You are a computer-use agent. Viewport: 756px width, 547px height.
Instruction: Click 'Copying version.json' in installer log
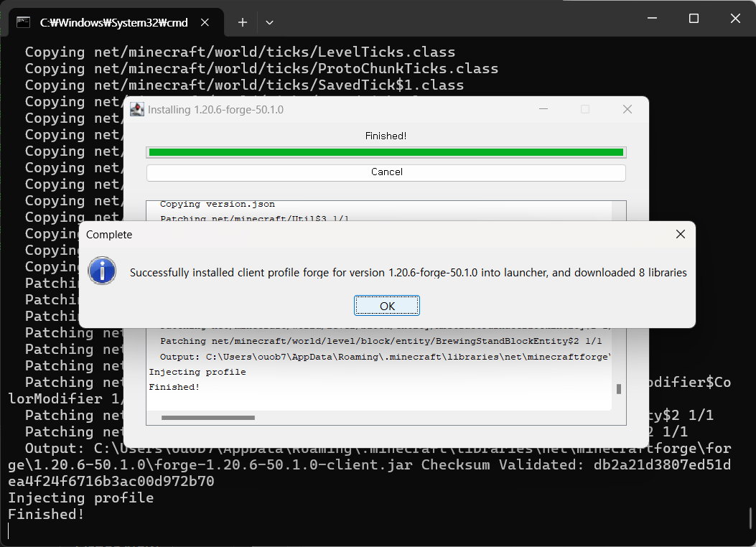pos(218,204)
